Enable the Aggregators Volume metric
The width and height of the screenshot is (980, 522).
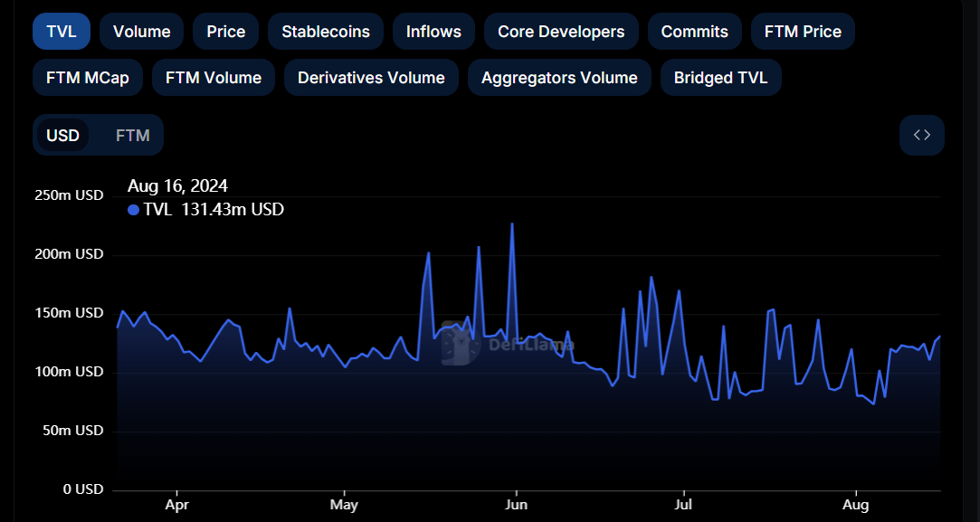[x=559, y=78]
